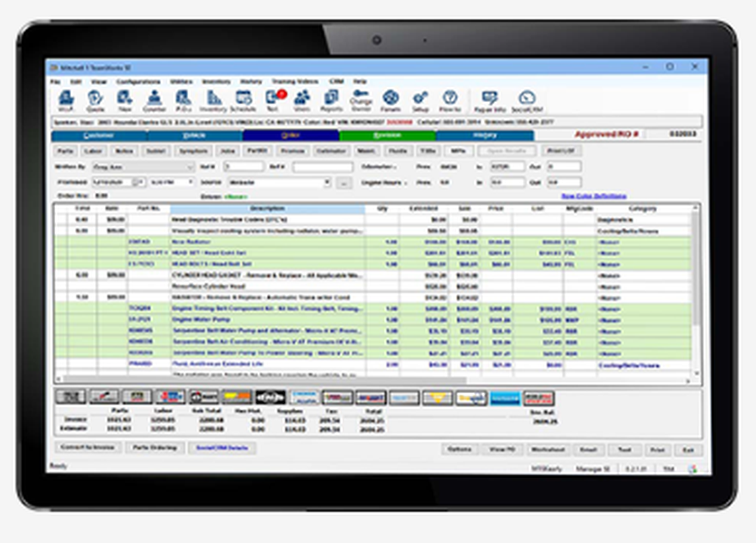Click the Convert to Invoice button
The image size is (756, 543).
tap(87, 447)
